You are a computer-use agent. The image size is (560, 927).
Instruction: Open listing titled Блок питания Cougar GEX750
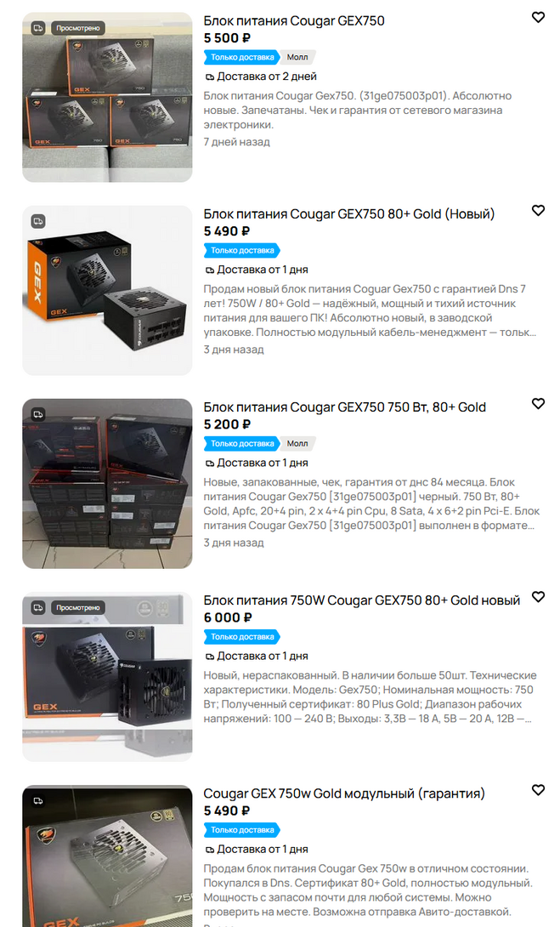click(293, 20)
